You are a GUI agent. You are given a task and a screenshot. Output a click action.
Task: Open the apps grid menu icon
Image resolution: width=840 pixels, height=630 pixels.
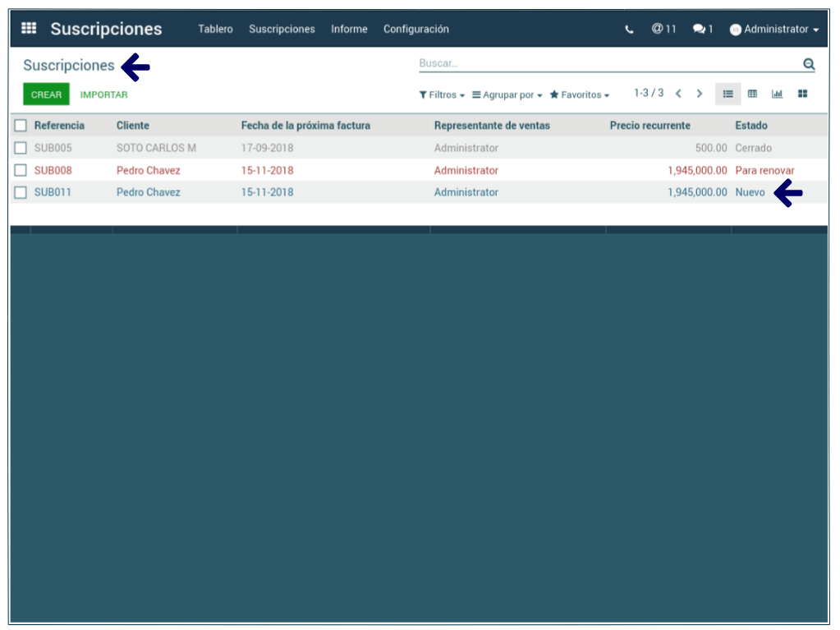point(29,29)
